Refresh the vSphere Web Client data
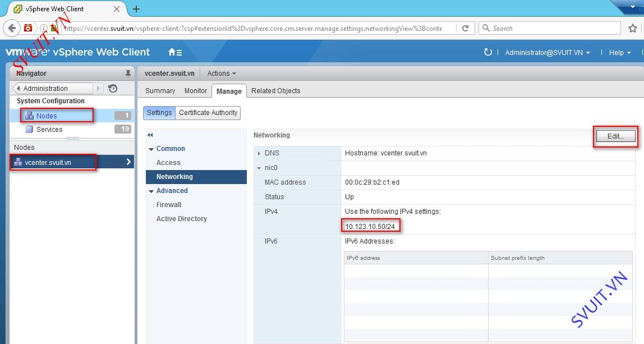The image size is (644, 344). tap(487, 52)
